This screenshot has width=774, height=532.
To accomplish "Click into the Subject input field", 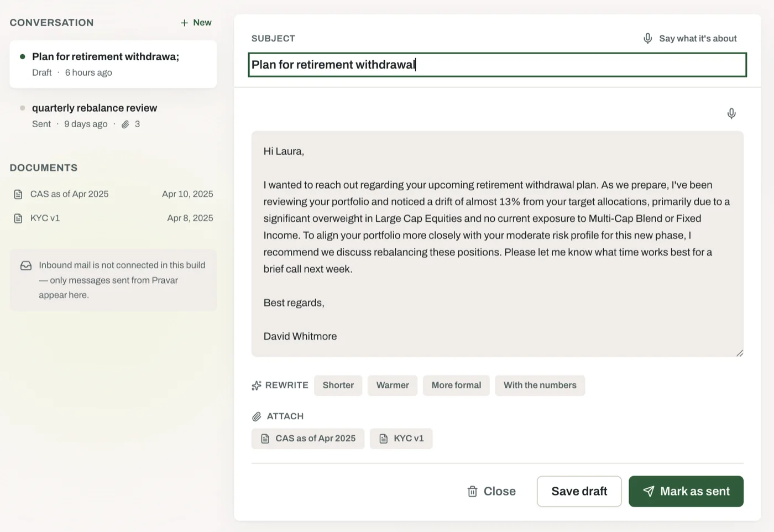I will [498, 65].
